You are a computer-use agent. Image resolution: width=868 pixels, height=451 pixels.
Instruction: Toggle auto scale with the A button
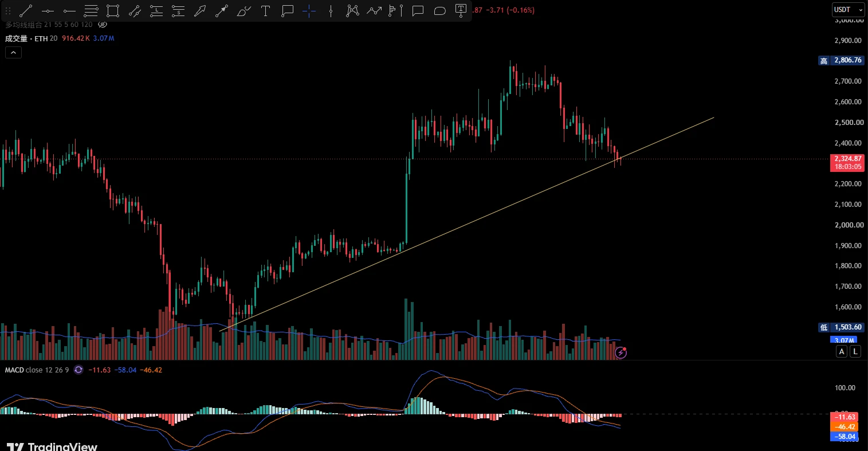coord(842,351)
